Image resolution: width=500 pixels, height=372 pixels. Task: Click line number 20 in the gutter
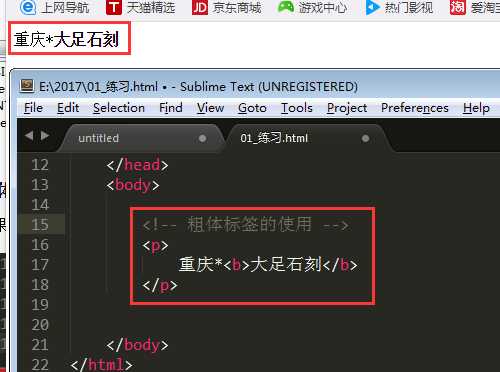(x=40, y=325)
